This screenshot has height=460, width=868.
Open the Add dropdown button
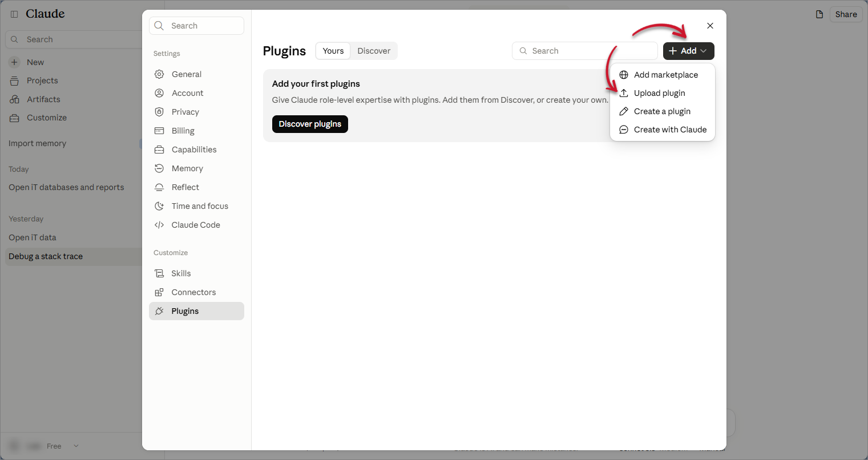[x=688, y=51]
